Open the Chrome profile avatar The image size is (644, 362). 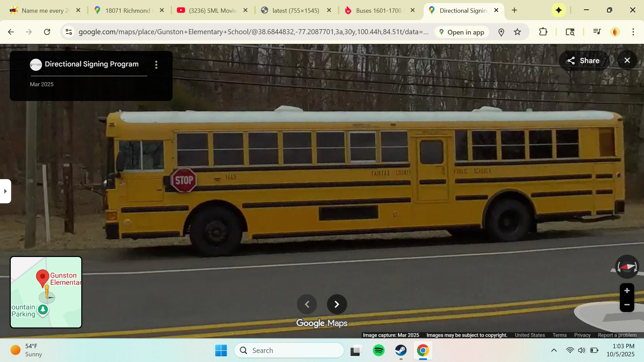(615, 32)
